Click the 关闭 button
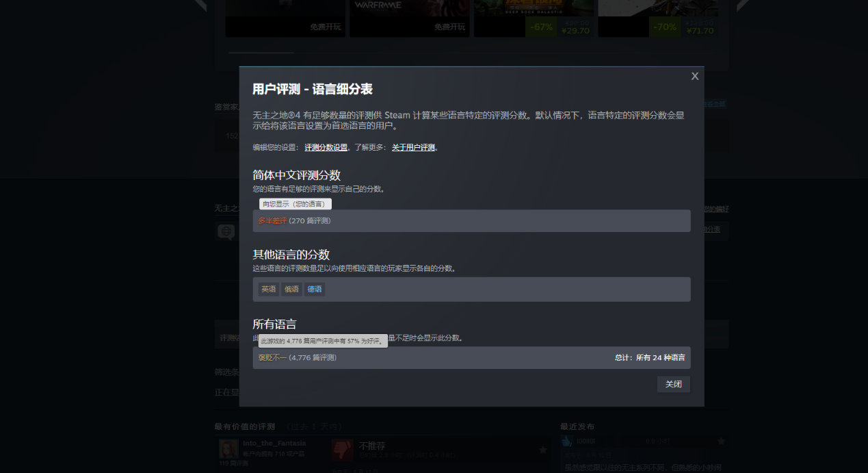 click(x=673, y=384)
